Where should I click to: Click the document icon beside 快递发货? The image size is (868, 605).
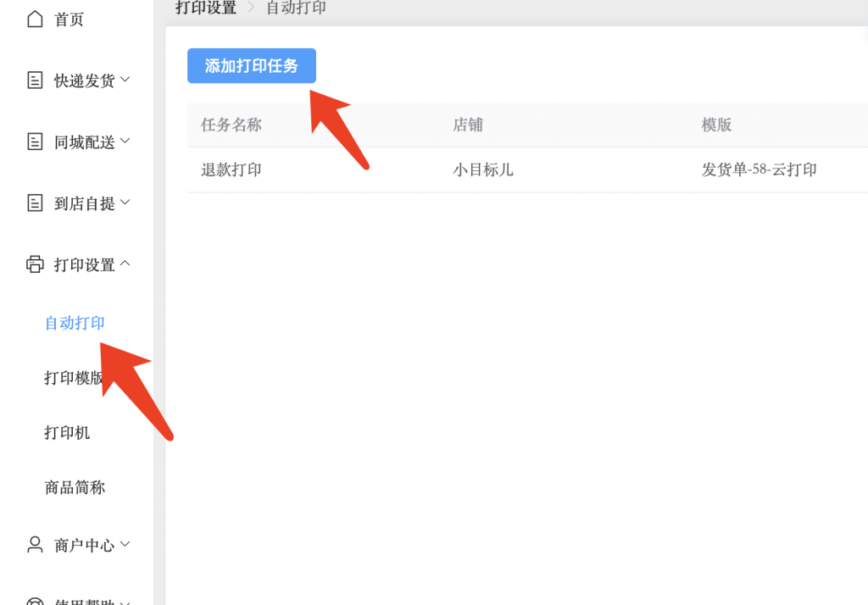tap(35, 80)
